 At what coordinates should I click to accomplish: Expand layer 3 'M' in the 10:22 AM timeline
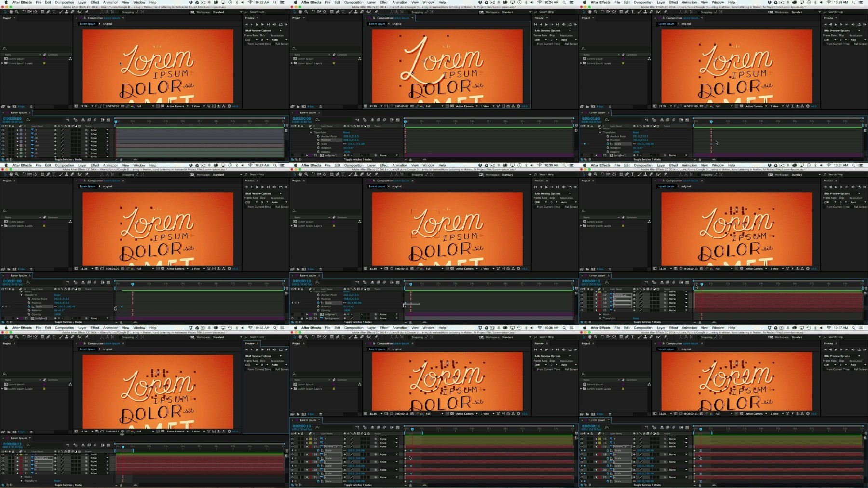click(17, 138)
